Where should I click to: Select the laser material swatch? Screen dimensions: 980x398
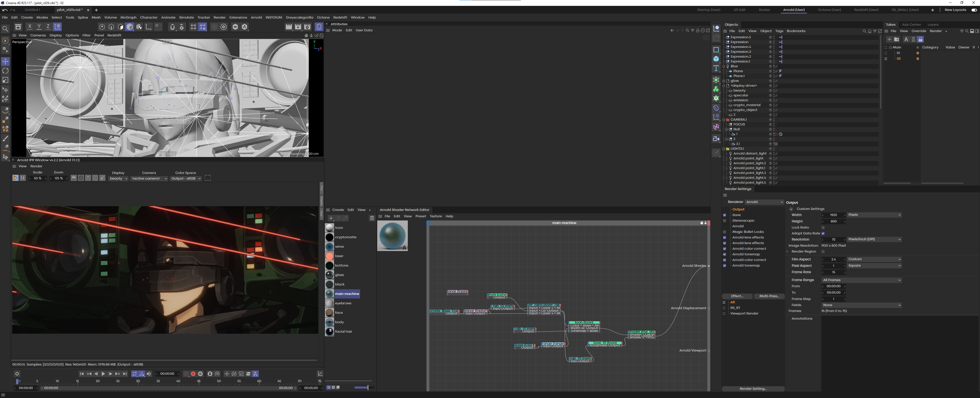(329, 256)
